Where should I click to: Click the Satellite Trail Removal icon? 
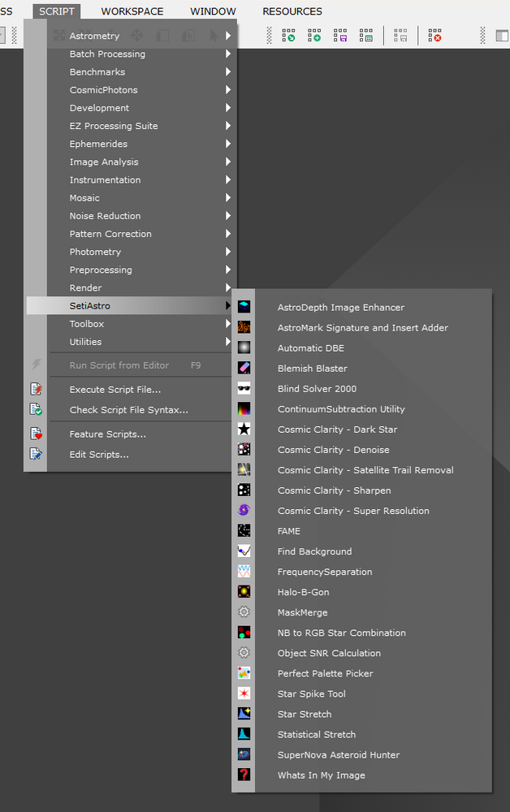244,469
